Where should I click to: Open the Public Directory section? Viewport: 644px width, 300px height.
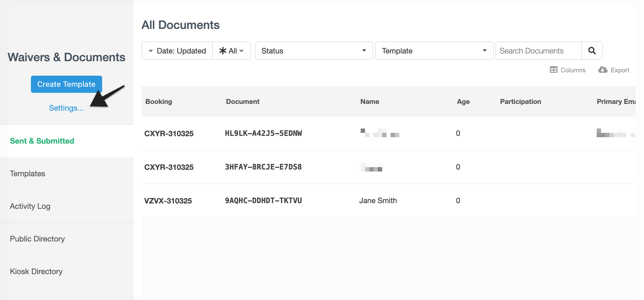click(x=37, y=239)
